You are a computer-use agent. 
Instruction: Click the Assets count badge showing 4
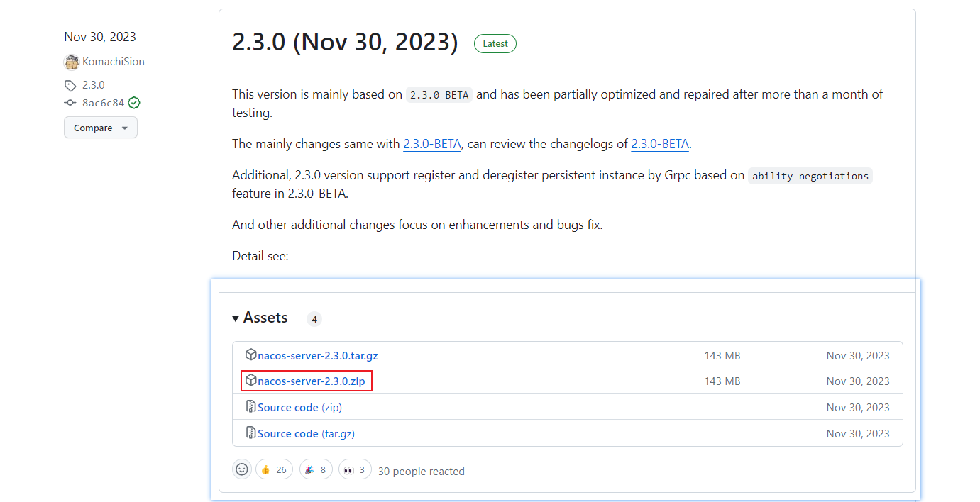pyautogui.click(x=314, y=319)
